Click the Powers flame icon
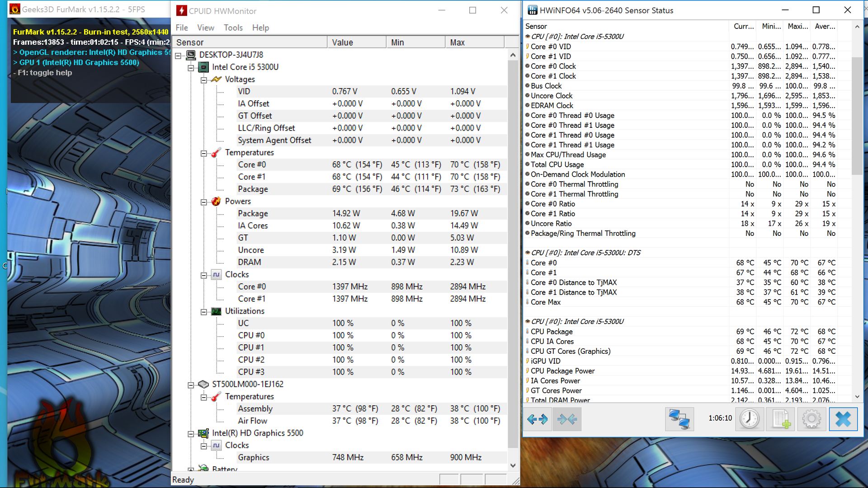The height and width of the screenshot is (488, 868). [x=217, y=201]
